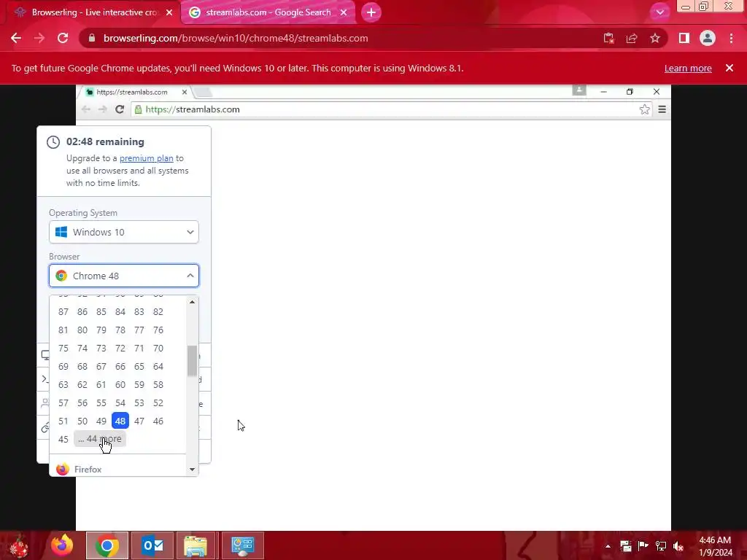Choose Chrome version 54

120,402
